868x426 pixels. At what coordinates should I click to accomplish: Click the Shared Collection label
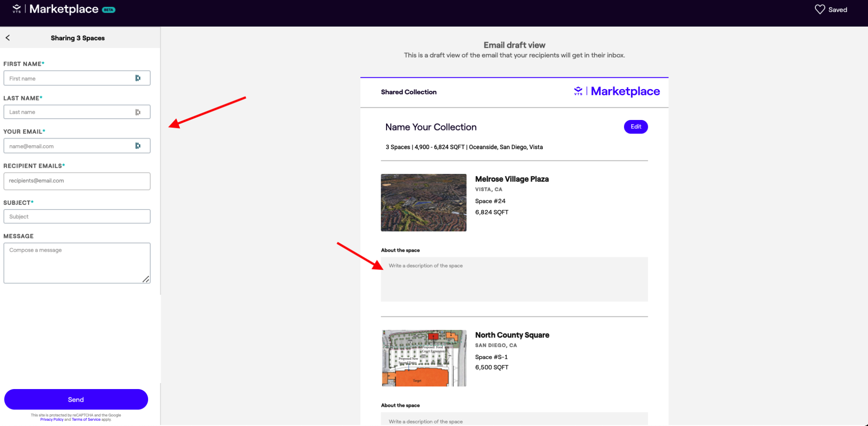point(409,92)
